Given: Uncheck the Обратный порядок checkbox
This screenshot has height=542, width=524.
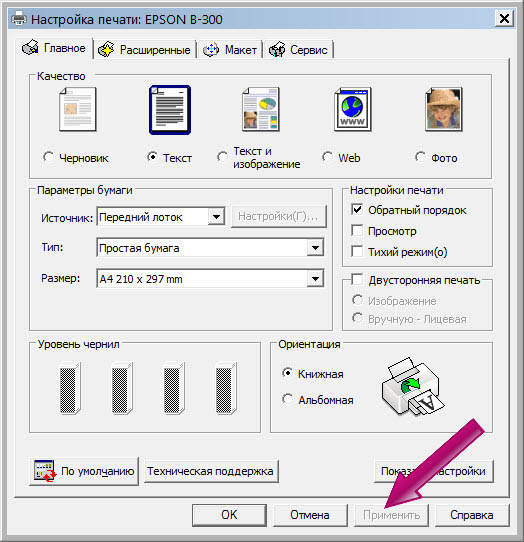Looking at the screenshot, I should 357,209.
